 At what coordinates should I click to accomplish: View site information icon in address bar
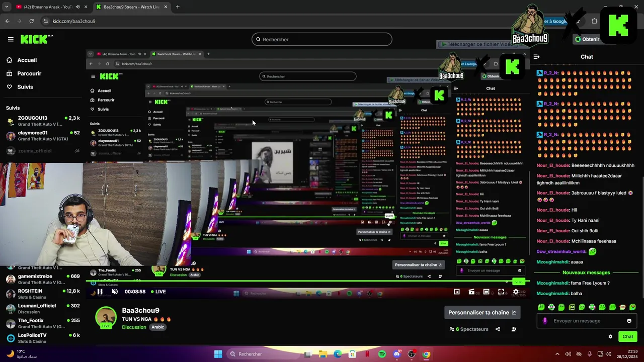pyautogui.click(x=46, y=21)
